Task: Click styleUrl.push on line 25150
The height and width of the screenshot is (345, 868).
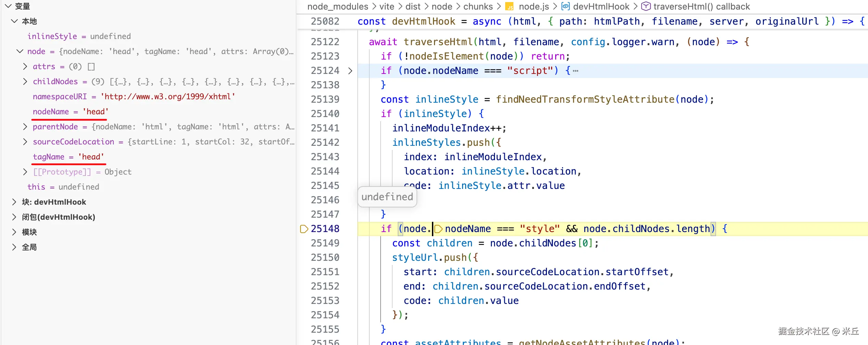Action: [x=430, y=257]
